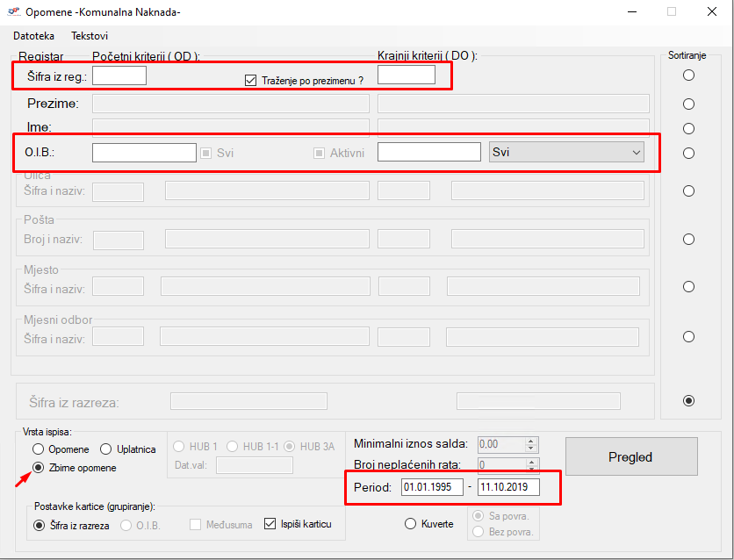Toggle 'Traženje po prezimenu ?' checkbox
The image size is (734, 560).
250,80
